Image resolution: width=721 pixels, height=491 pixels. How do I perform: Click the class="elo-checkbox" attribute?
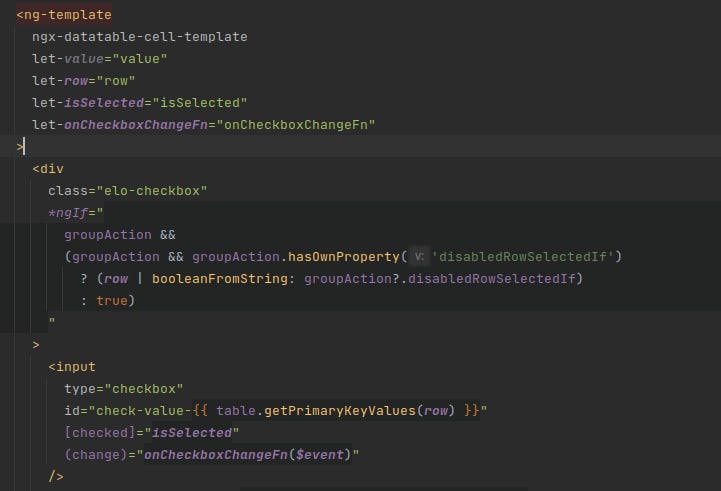point(127,191)
